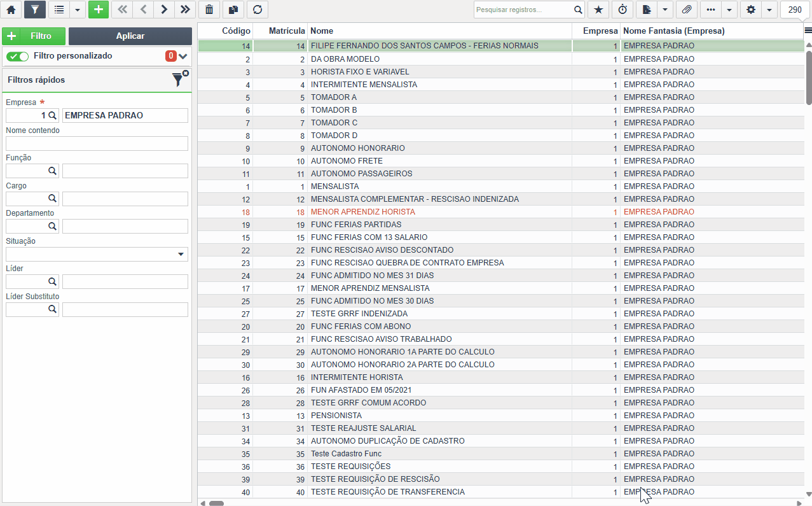
Task: Select row FILIPE FERNANDO DOS SANTOS CAMPOS
Action: (x=500, y=46)
